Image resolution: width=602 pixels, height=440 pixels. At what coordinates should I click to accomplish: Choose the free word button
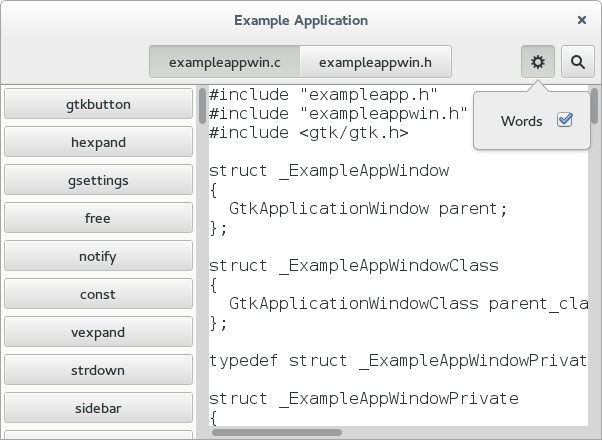click(98, 218)
